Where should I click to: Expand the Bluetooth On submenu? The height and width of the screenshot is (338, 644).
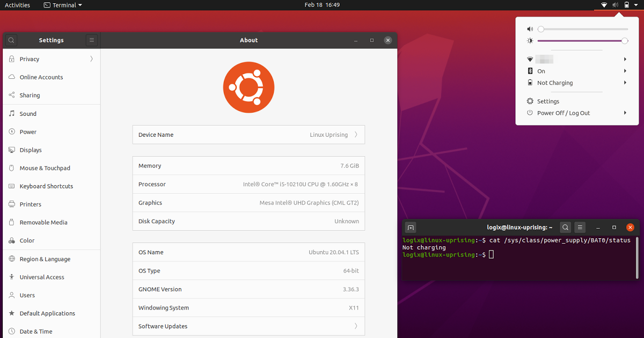pos(625,71)
